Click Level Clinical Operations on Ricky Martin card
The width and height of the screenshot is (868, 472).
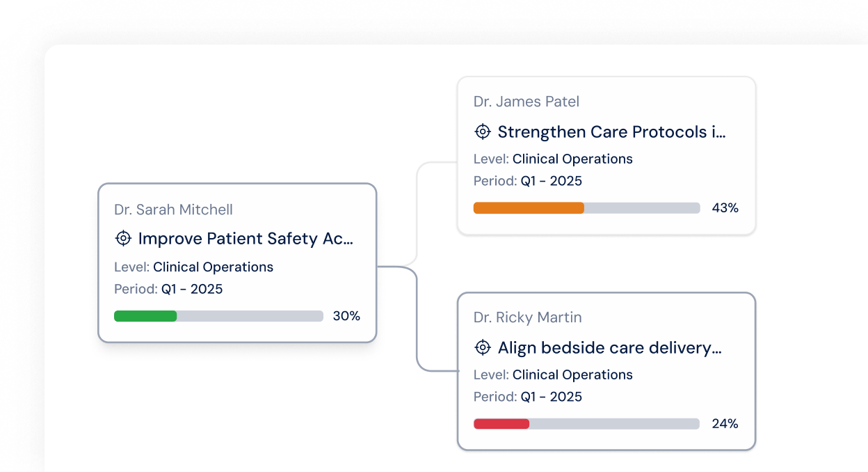(572, 375)
